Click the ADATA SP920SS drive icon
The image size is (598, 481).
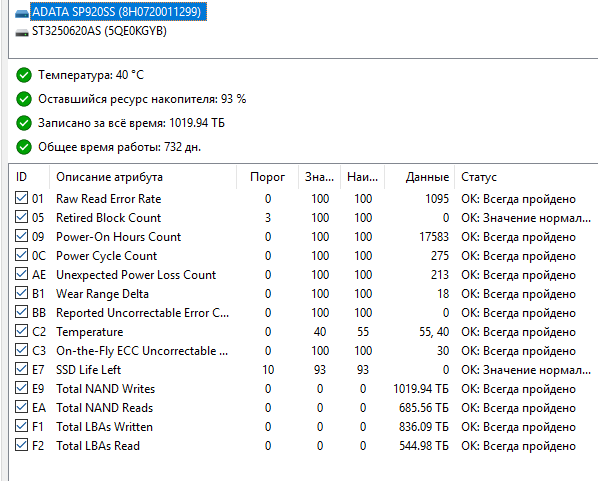(22, 14)
